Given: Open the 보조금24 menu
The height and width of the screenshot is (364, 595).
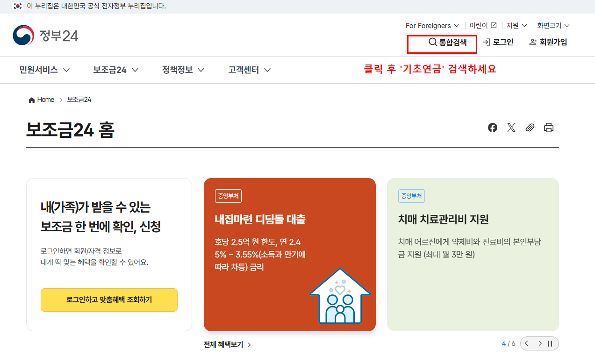Looking at the screenshot, I should (115, 70).
